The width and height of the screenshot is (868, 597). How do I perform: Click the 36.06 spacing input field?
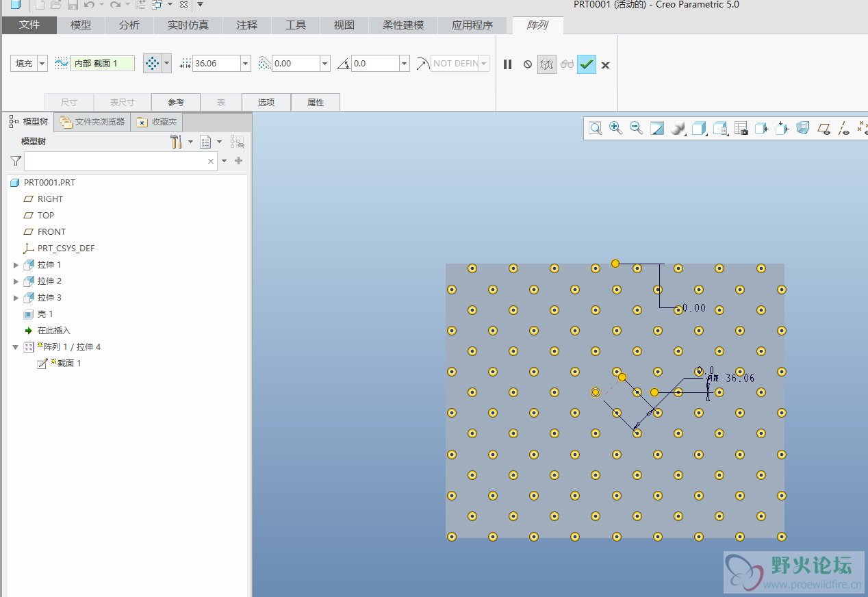point(216,64)
